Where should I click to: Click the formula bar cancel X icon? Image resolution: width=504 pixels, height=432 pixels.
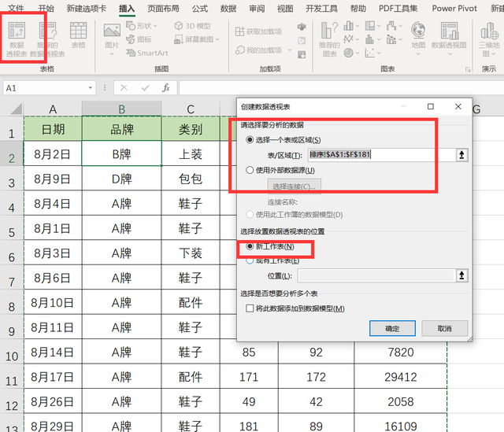click(x=124, y=87)
